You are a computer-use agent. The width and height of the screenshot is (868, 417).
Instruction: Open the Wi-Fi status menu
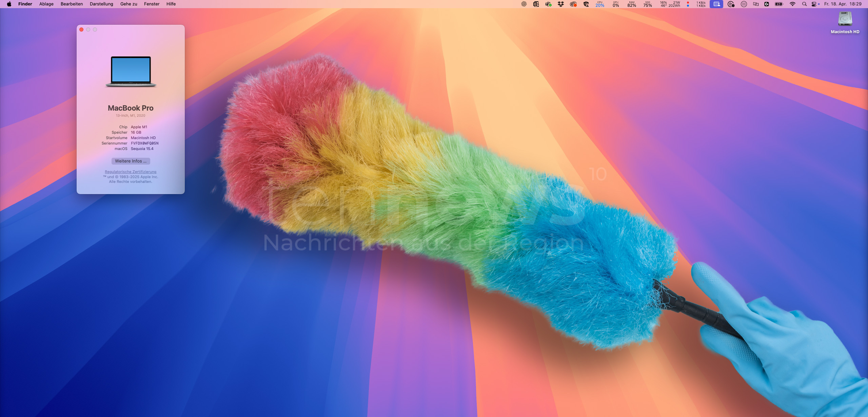point(792,4)
